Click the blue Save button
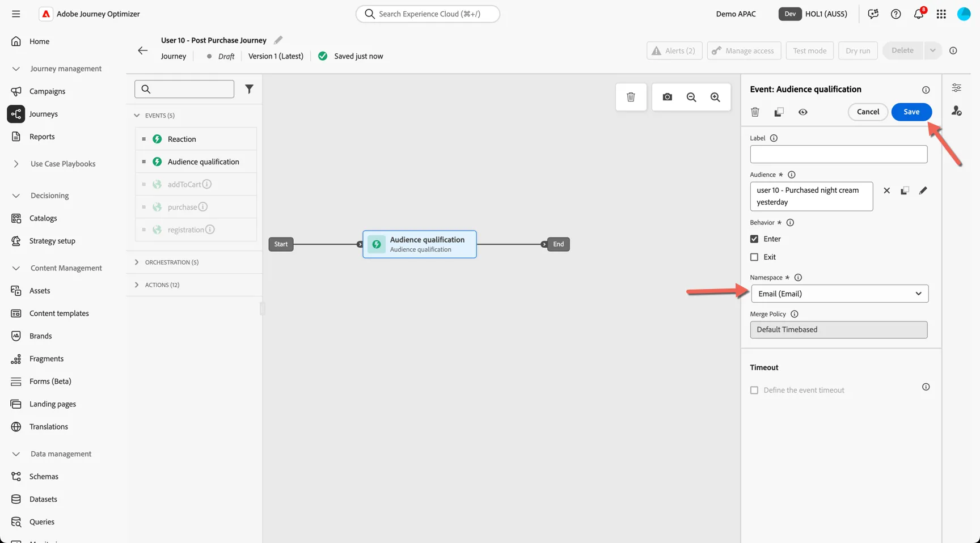 point(911,112)
